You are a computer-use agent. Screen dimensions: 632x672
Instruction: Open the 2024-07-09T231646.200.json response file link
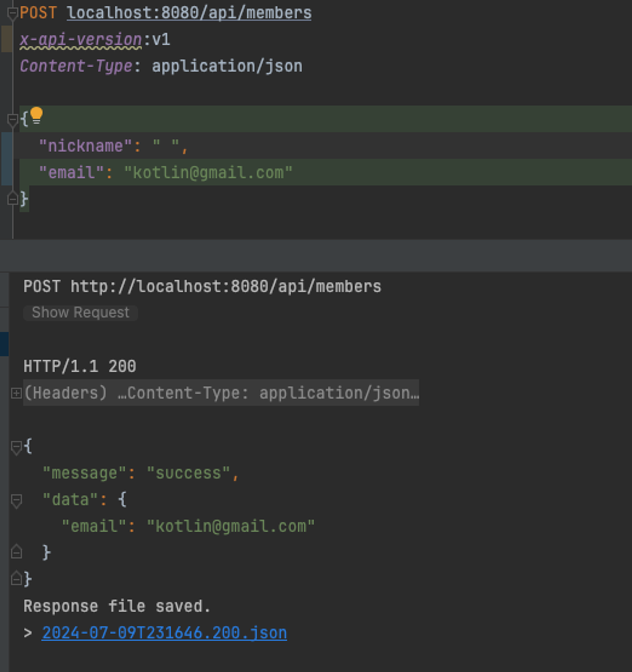(164, 633)
